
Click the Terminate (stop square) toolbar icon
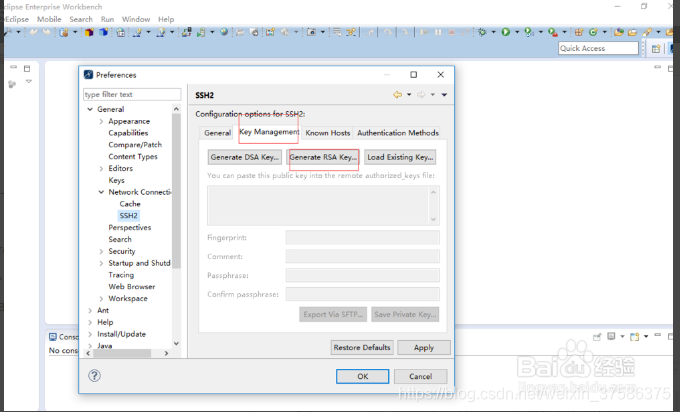tap(451, 32)
